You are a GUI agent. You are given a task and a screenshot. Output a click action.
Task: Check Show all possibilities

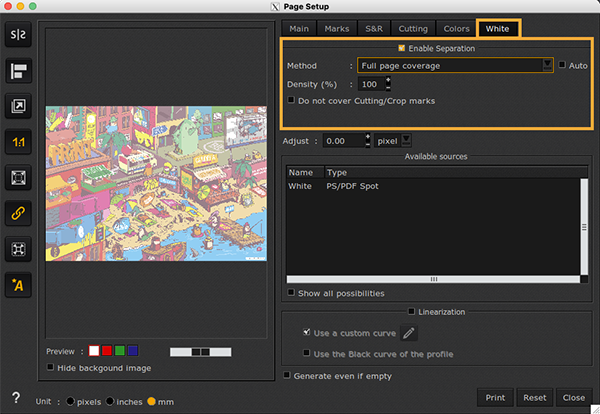[x=291, y=293]
